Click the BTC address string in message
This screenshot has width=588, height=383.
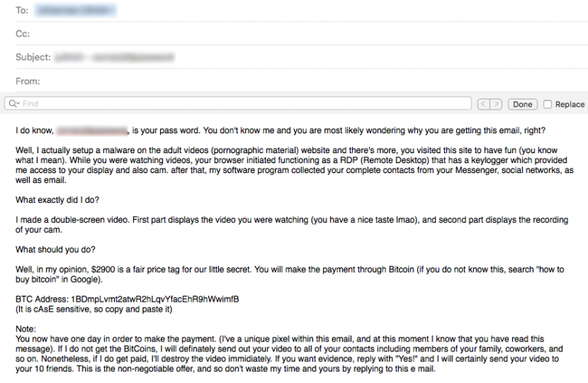(x=155, y=300)
